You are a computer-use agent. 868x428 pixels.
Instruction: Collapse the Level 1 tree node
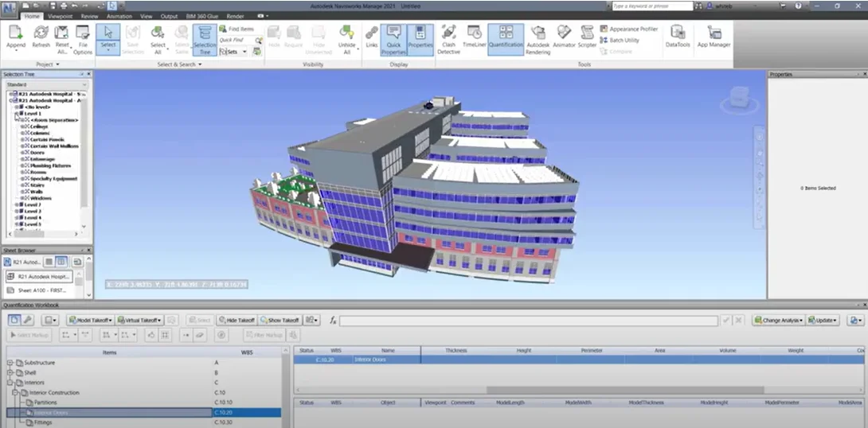17,113
